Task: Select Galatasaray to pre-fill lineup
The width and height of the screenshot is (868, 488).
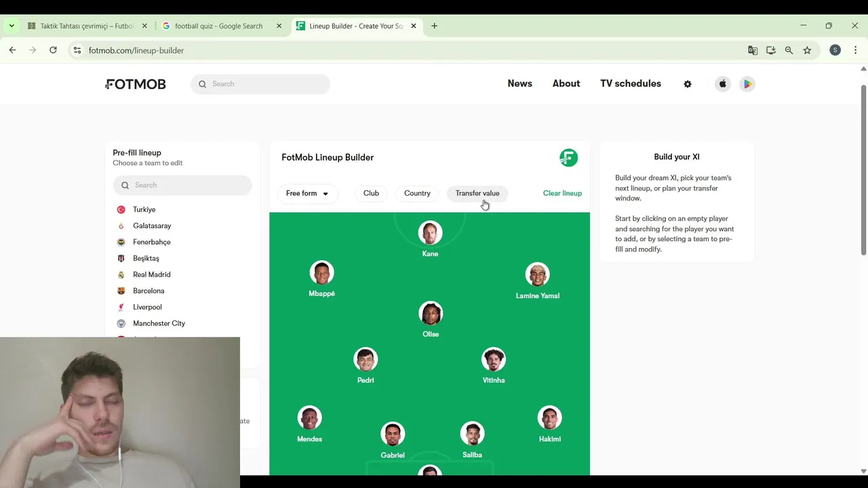Action: tap(152, 226)
